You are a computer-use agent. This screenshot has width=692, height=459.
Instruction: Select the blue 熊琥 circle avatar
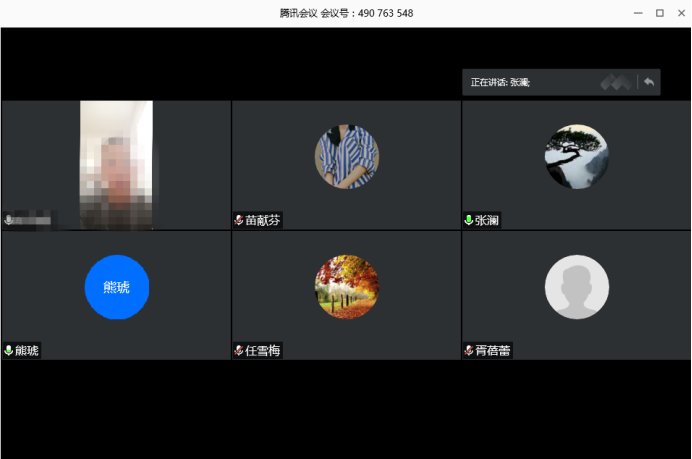pyautogui.click(x=117, y=287)
